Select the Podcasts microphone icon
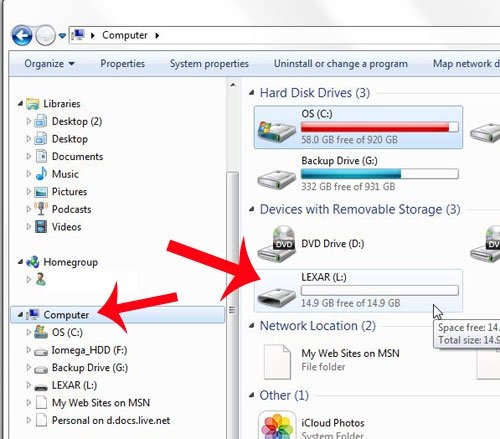Screen dimensions: 500x439 [41, 209]
